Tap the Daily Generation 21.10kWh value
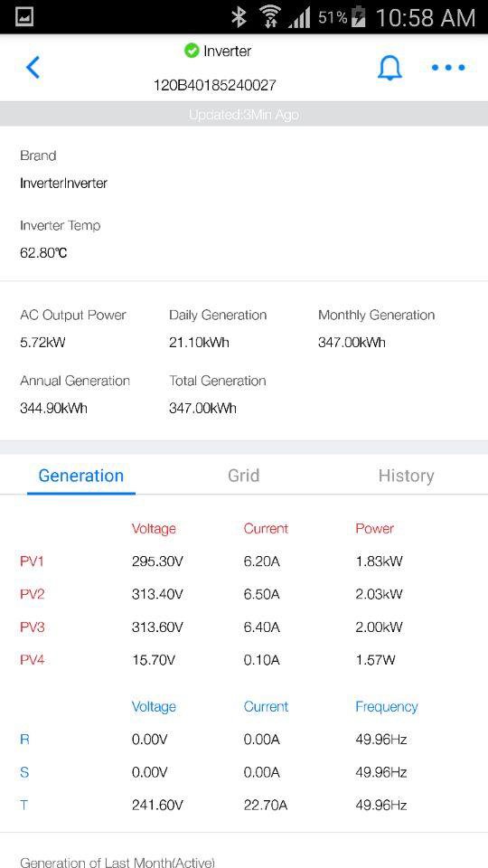This screenshot has height=868, width=488. [x=199, y=343]
